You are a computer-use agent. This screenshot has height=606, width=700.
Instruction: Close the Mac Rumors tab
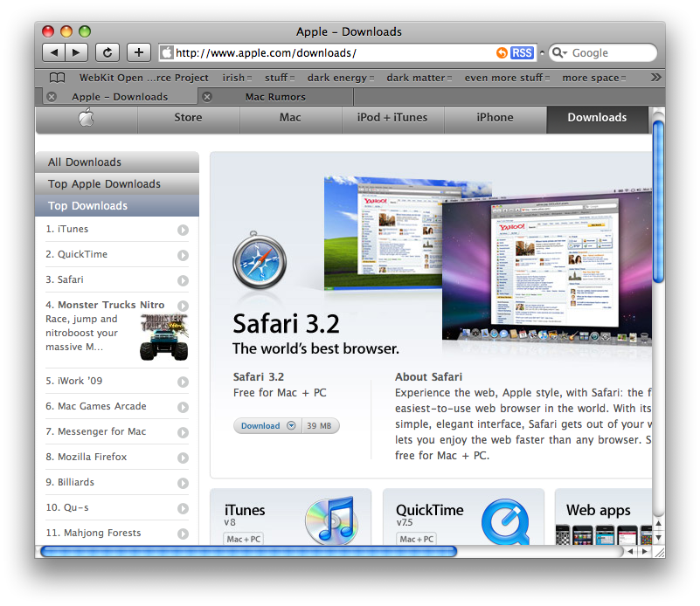[x=207, y=97]
